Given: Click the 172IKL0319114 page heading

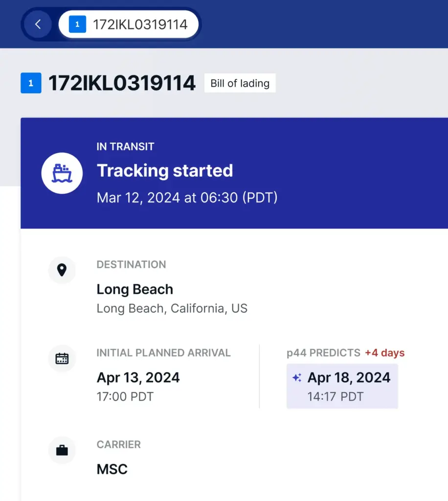Looking at the screenshot, I should pos(122,83).
